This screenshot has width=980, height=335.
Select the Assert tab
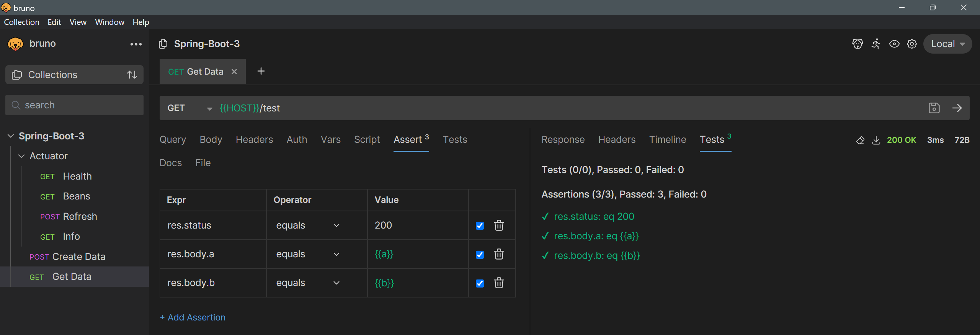[411, 139]
